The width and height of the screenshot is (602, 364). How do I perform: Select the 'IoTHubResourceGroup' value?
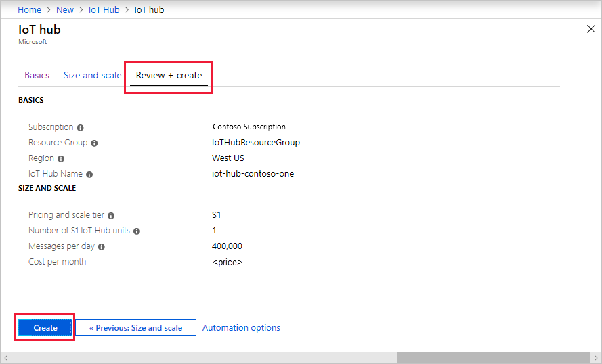point(256,143)
